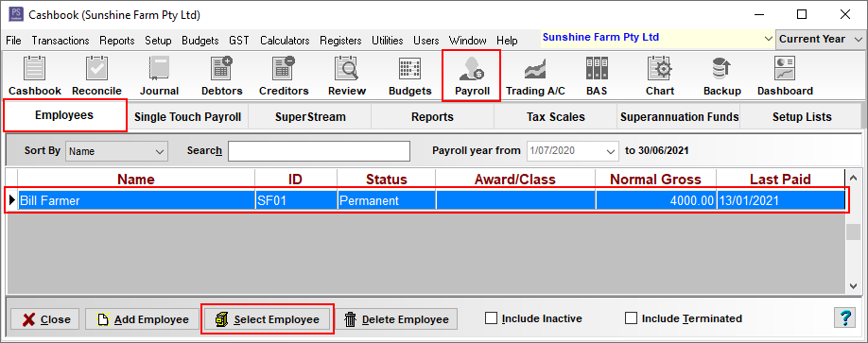This screenshot has width=868, height=343.
Task: Open the Reconcile tool
Action: [x=96, y=76]
